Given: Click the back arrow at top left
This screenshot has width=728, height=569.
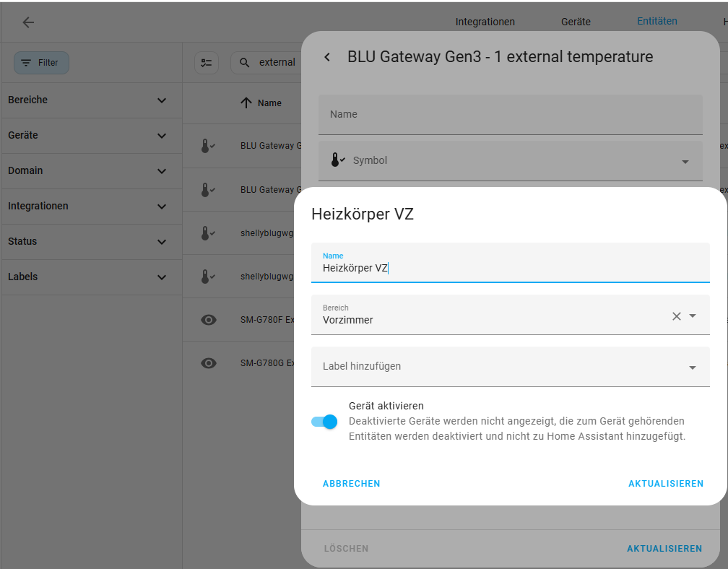Looking at the screenshot, I should click(28, 22).
